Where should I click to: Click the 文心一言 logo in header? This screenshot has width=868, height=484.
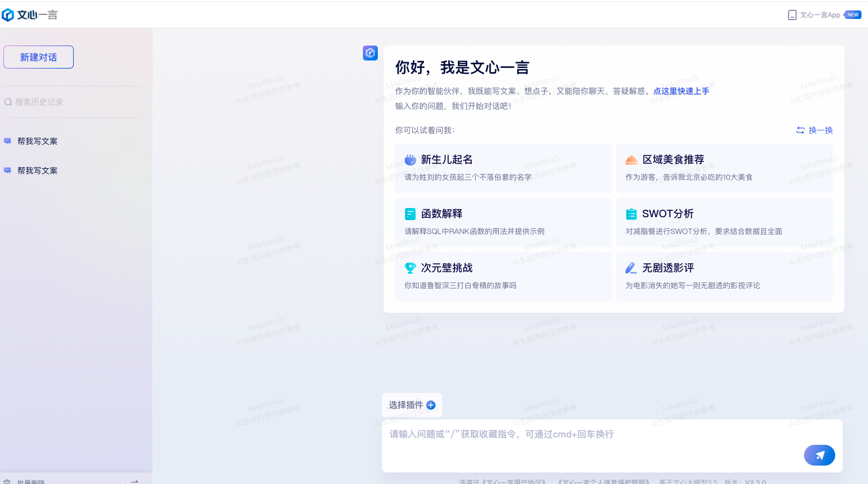coord(30,15)
